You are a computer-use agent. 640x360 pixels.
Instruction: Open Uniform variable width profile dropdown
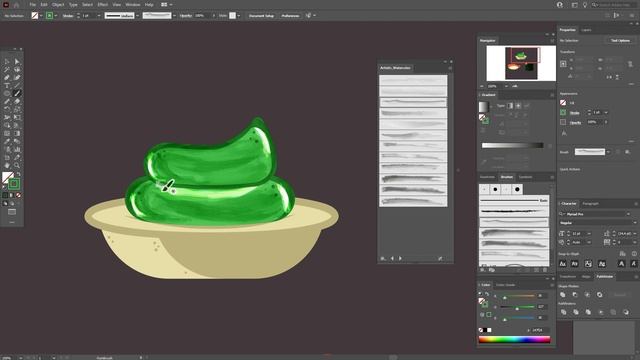click(x=138, y=16)
